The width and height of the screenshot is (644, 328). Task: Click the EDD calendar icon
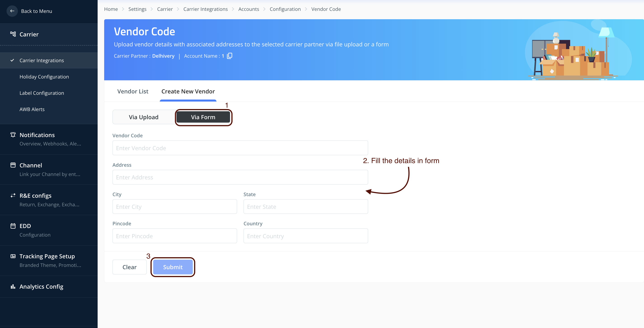pos(13,226)
